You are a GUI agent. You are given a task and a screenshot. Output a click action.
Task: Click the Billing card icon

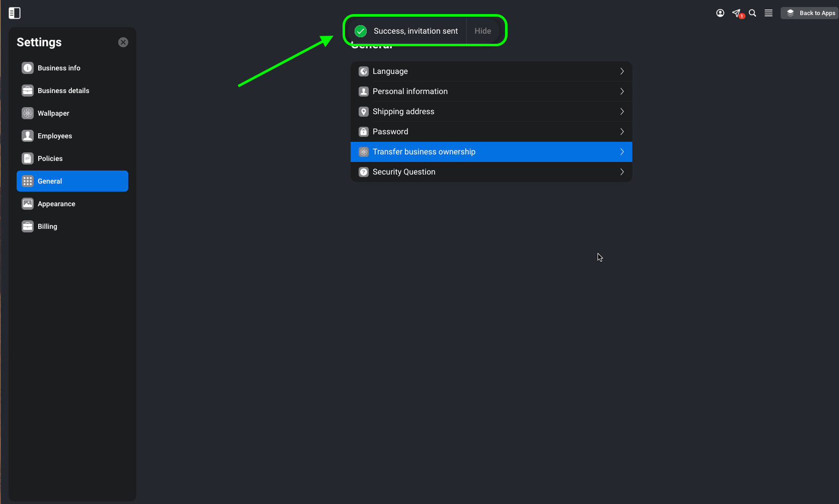pyautogui.click(x=28, y=226)
